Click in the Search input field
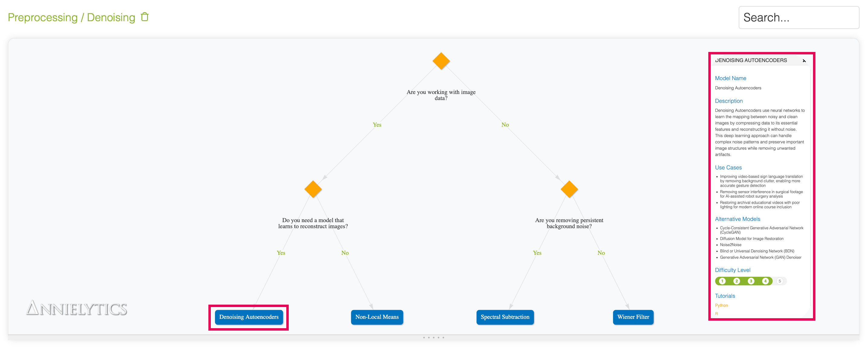 coord(799,18)
